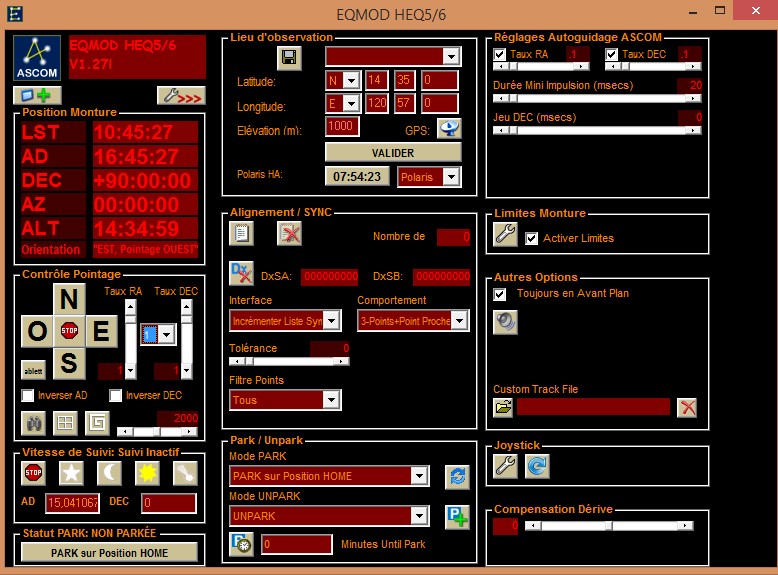Stop tracking with the STOP sign icon
The height and width of the screenshot is (575, 778).
pos(34,473)
